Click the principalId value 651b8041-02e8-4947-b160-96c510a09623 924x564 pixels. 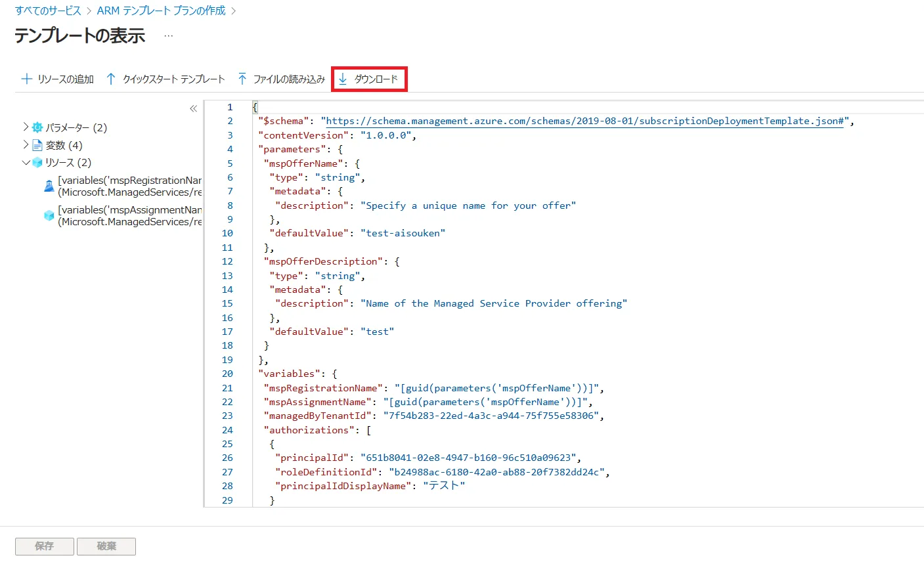[468, 458]
